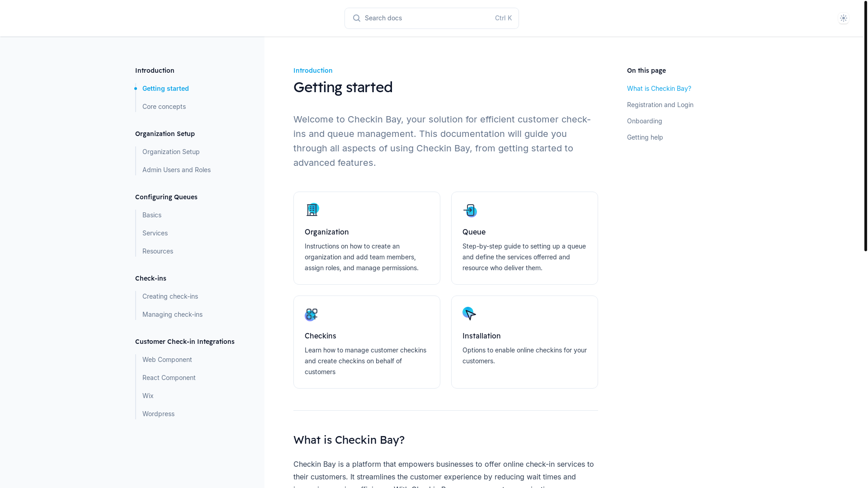Go to Admin Users and Roles
Image resolution: width=868 pixels, height=488 pixels.
click(x=176, y=170)
